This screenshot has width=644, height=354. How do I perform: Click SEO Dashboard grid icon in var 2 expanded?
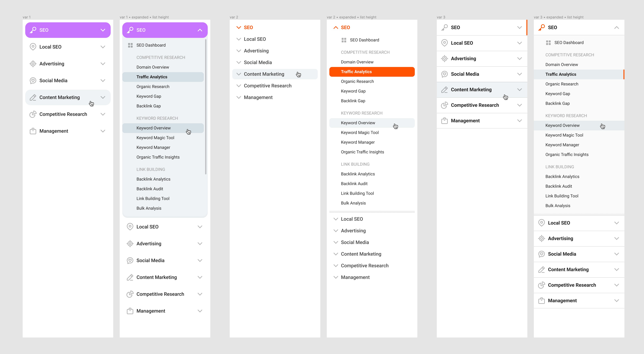pyautogui.click(x=344, y=40)
